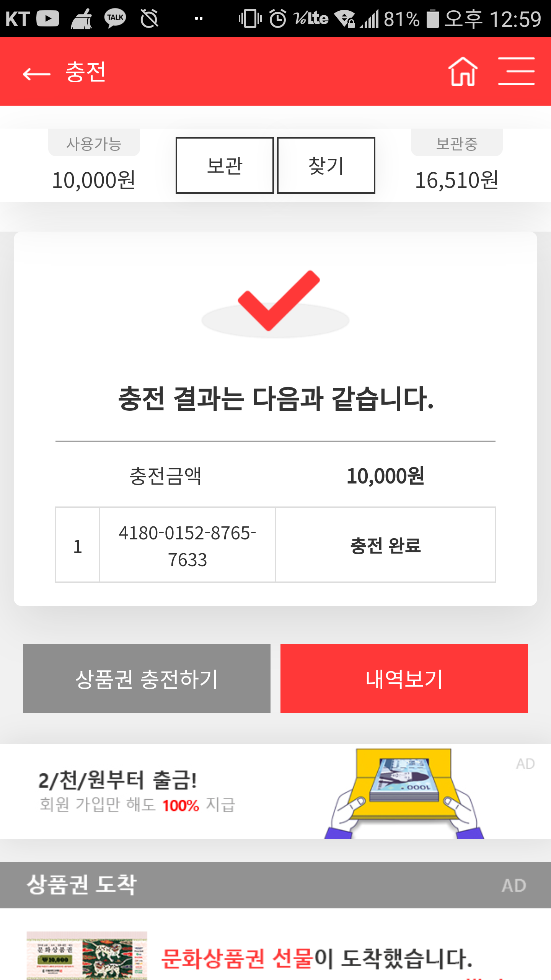551x980 pixels.
Task: Tap the gift certificate thumbnail image
Action: coord(87,955)
